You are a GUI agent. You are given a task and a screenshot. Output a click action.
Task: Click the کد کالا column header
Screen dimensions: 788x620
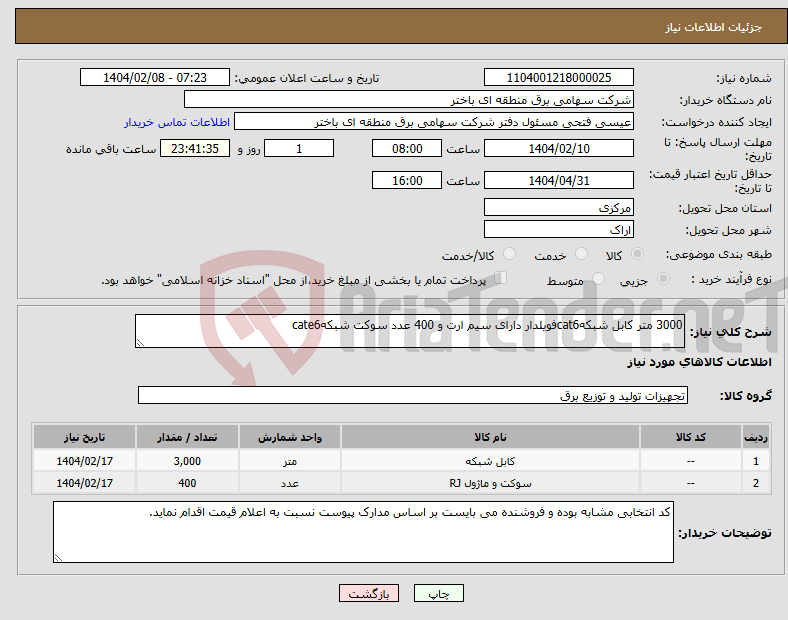[691, 437]
